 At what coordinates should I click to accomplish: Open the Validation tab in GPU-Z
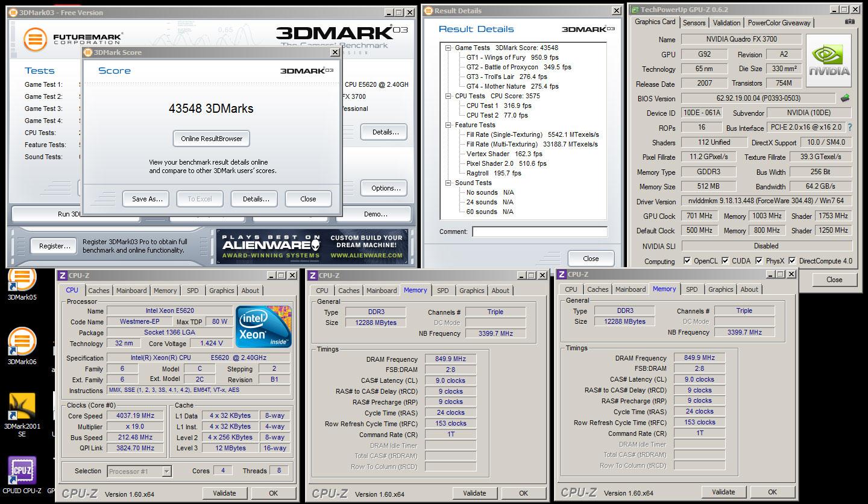coord(726,22)
